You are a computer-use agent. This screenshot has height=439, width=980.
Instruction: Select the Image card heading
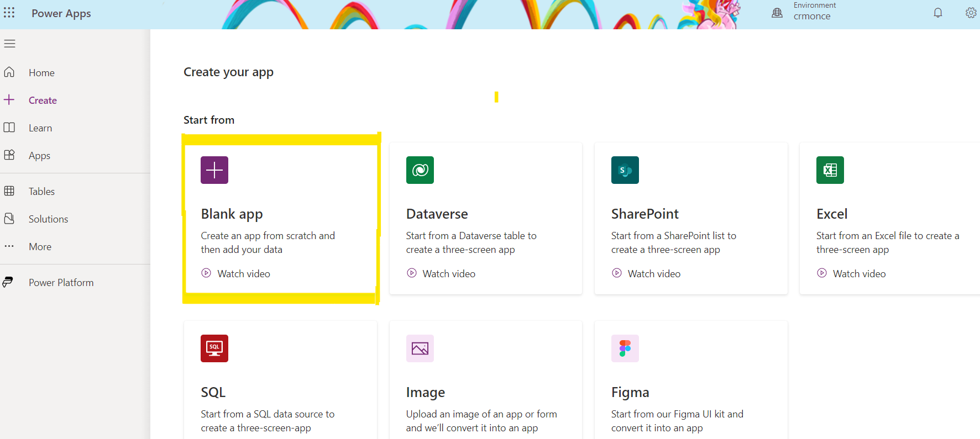coord(425,392)
